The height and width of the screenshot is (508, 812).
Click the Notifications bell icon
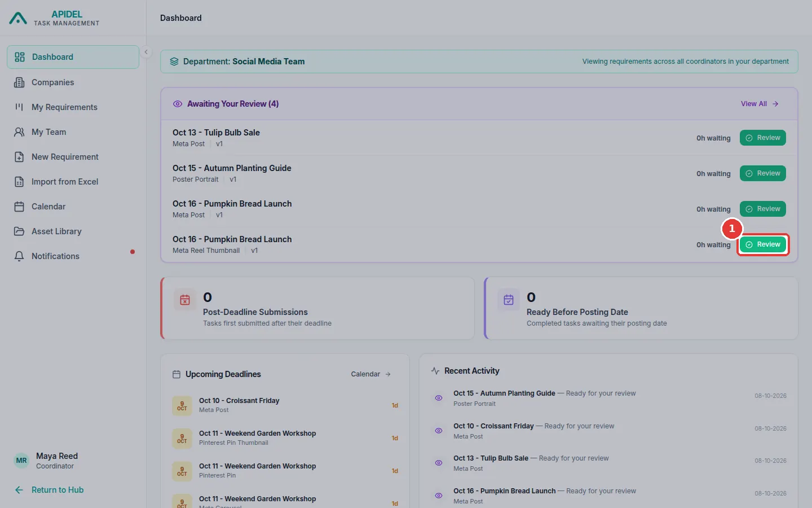19,256
